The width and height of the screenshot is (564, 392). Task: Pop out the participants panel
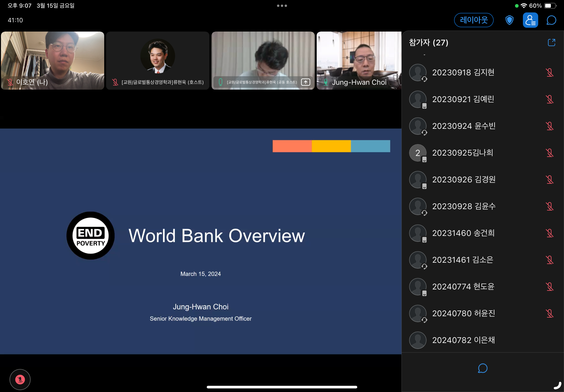552,43
